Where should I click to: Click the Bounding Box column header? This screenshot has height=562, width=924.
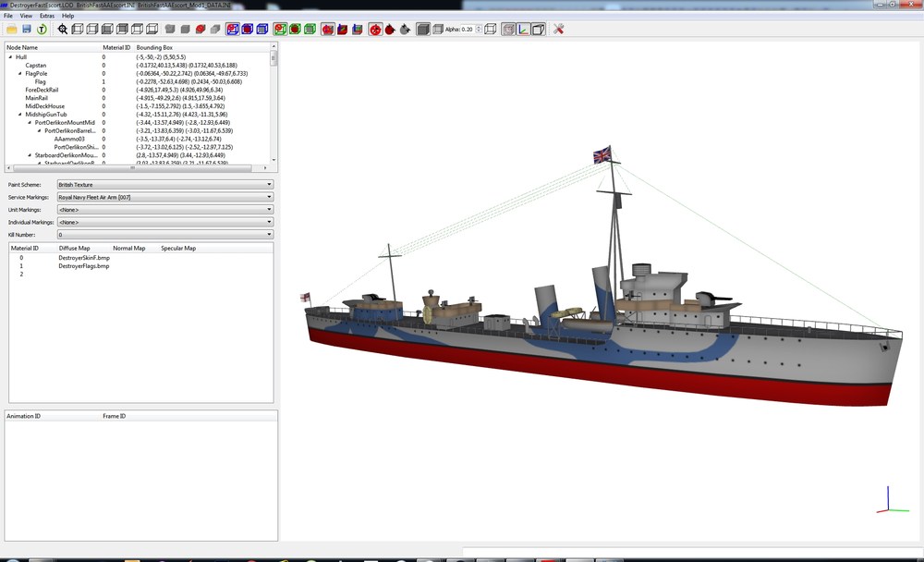pos(154,47)
